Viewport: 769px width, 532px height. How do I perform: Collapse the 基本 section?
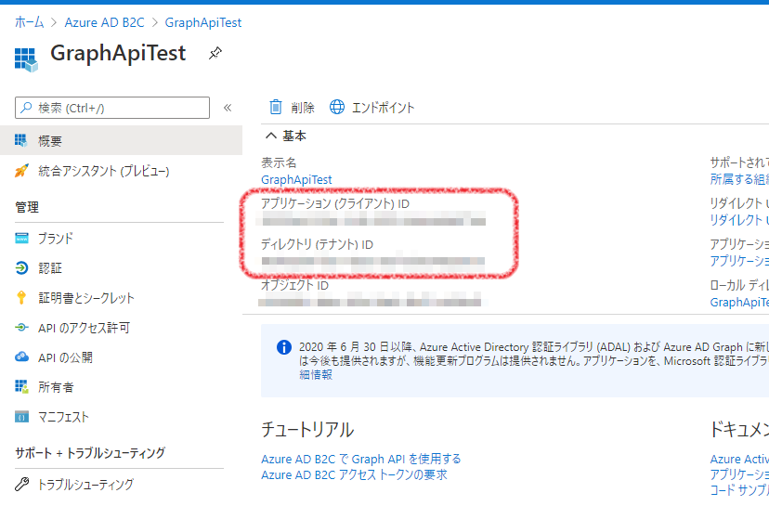[286, 136]
